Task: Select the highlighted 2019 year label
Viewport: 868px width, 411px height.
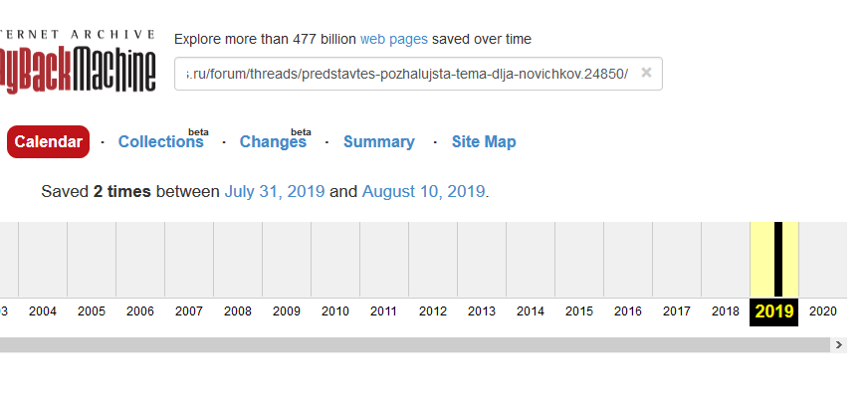Action: tap(774, 311)
